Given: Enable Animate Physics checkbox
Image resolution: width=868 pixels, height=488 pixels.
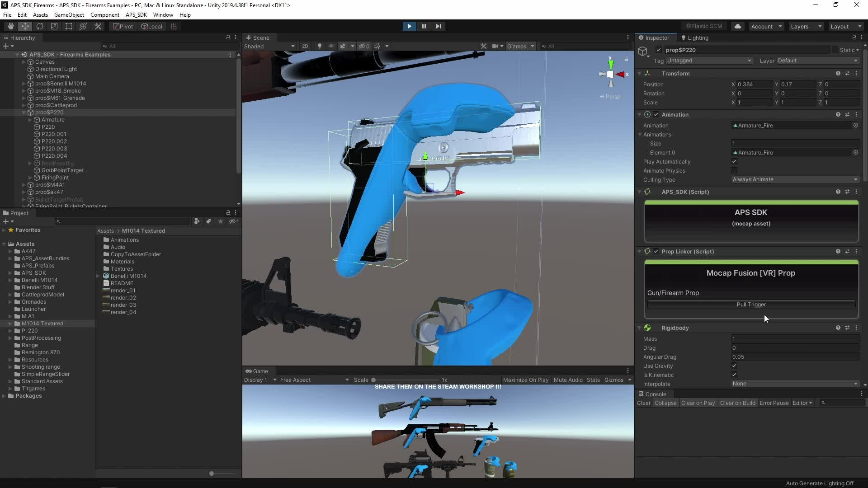Looking at the screenshot, I should [734, 170].
